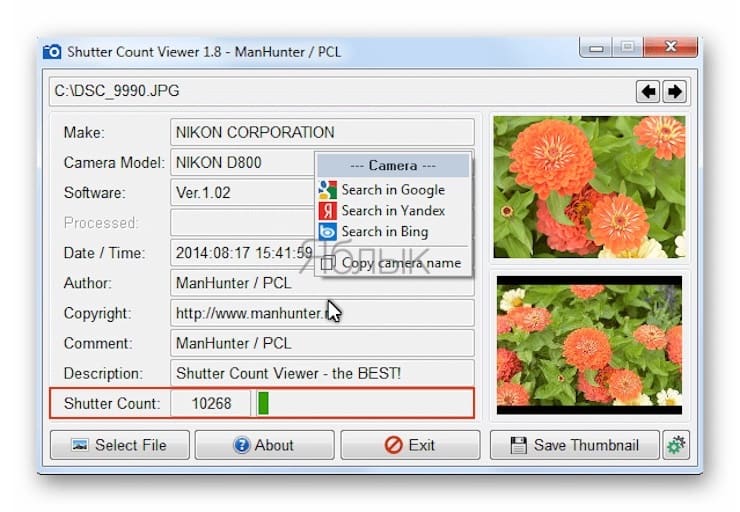
Task: Click the window title Shutter Count Viewer 1.8
Action: [x=144, y=51]
